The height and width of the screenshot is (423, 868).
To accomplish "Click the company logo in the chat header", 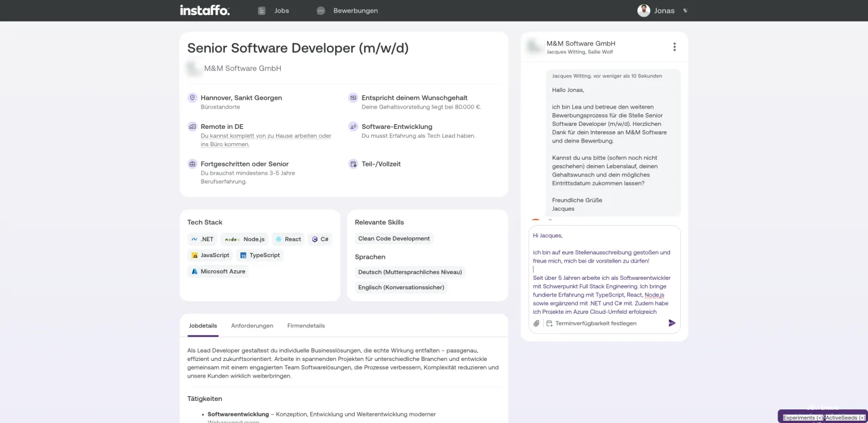I will tap(534, 47).
